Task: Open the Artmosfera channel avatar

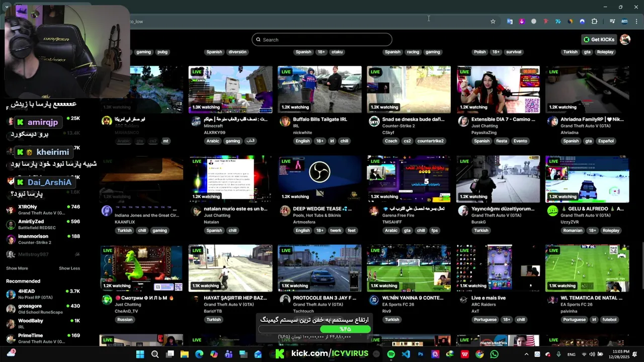Action: pos(285,211)
